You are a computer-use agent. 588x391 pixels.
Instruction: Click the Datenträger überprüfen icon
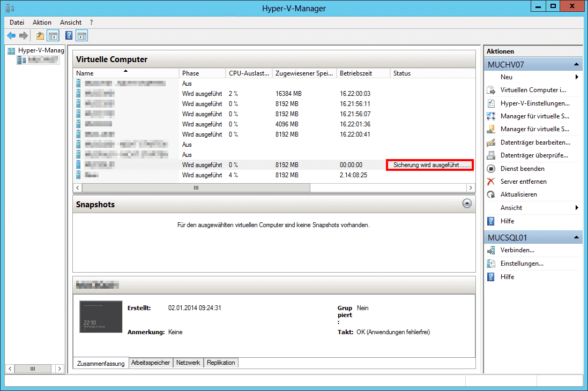(491, 155)
